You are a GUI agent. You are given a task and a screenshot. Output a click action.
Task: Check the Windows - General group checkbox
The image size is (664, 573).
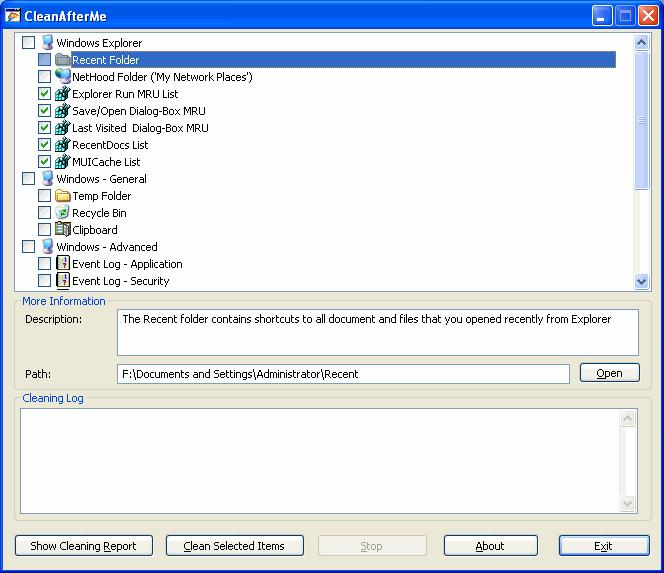(28, 179)
